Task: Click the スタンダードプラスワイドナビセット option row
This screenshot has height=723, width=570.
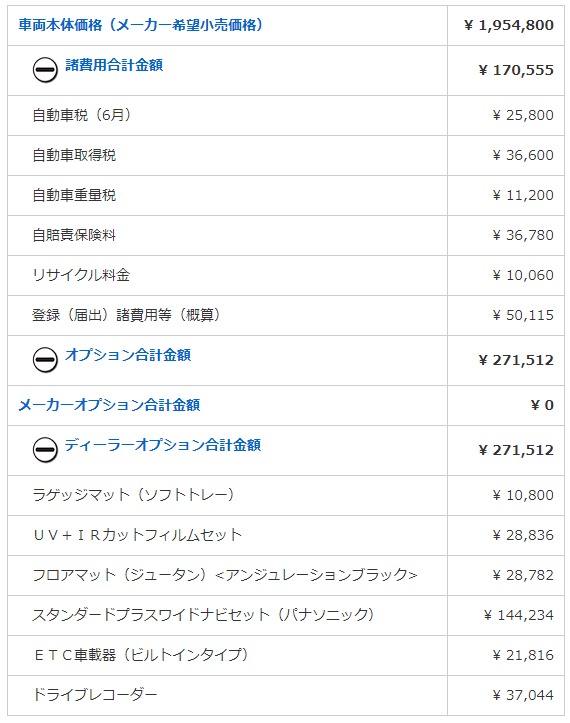Action: [286, 615]
